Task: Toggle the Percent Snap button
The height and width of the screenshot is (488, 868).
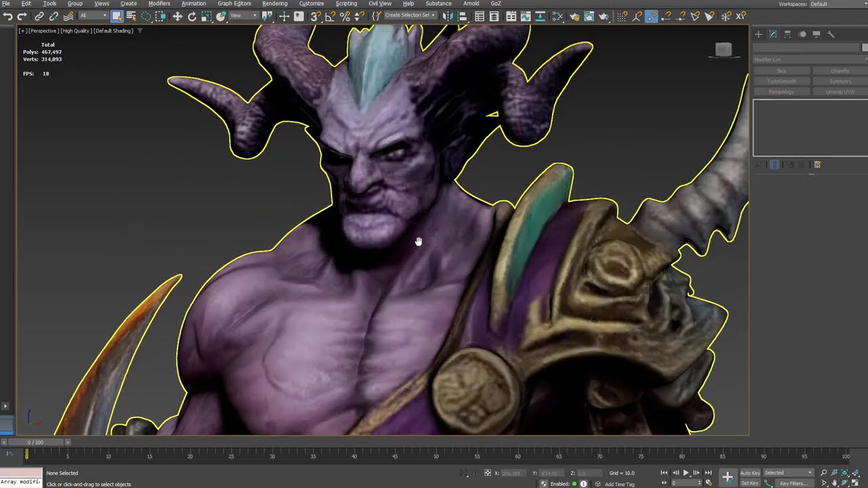Action: pyautogui.click(x=344, y=16)
